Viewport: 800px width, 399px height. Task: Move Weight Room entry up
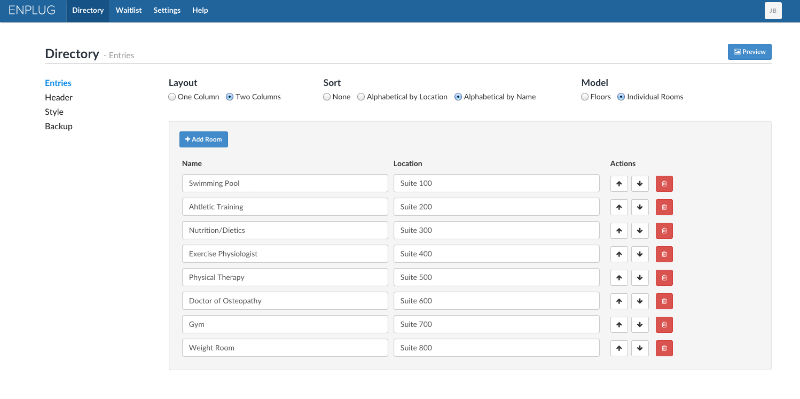pyautogui.click(x=619, y=348)
